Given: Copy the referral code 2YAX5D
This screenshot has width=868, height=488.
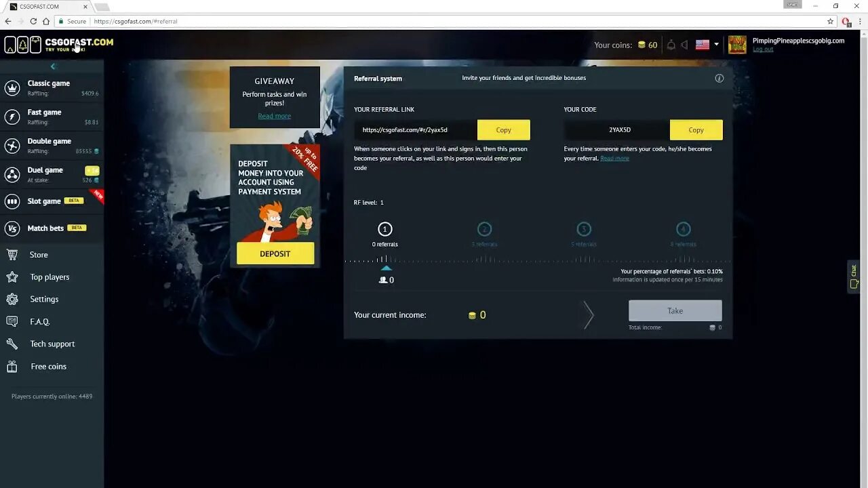Looking at the screenshot, I should point(696,130).
